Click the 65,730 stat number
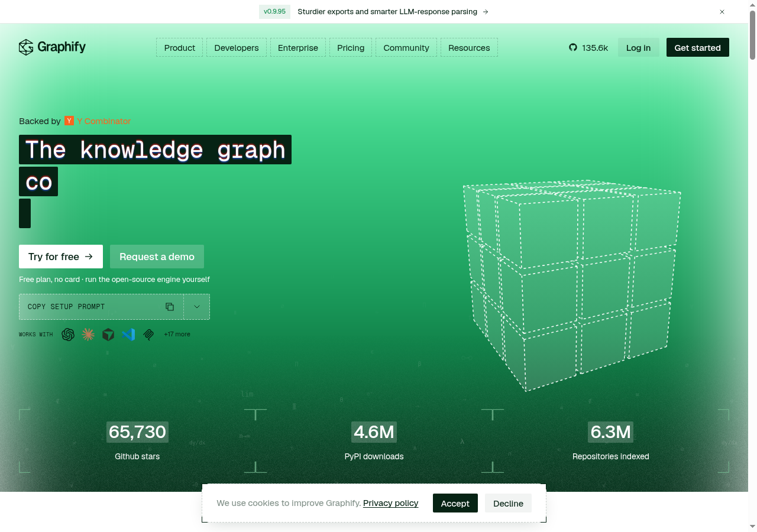The height and width of the screenshot is (532, 757). [137, 432]
